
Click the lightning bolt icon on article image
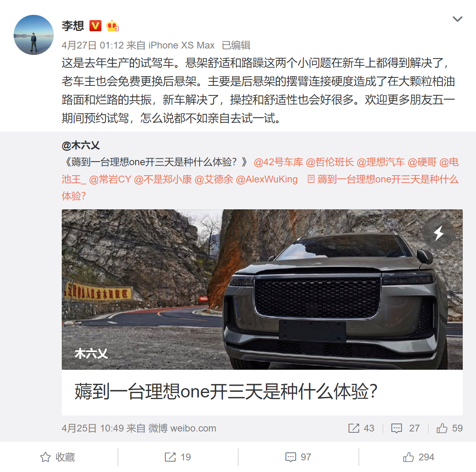pyautogui.click(x=439, y=233)
